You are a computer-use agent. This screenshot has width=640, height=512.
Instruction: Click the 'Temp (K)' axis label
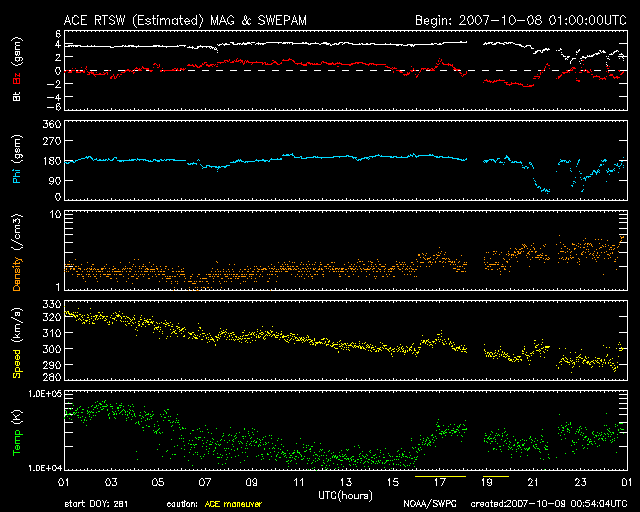17,432
